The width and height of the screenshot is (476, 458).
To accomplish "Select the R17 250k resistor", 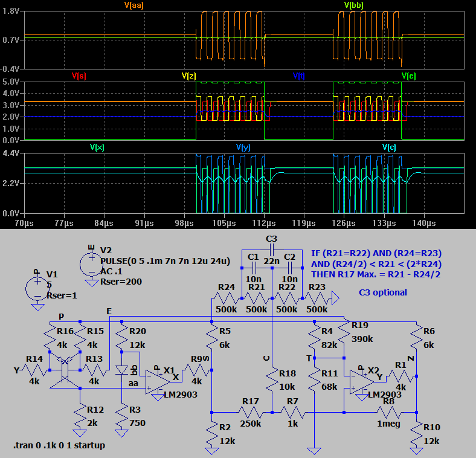I will pyautogui.click(x=250, y=412).
